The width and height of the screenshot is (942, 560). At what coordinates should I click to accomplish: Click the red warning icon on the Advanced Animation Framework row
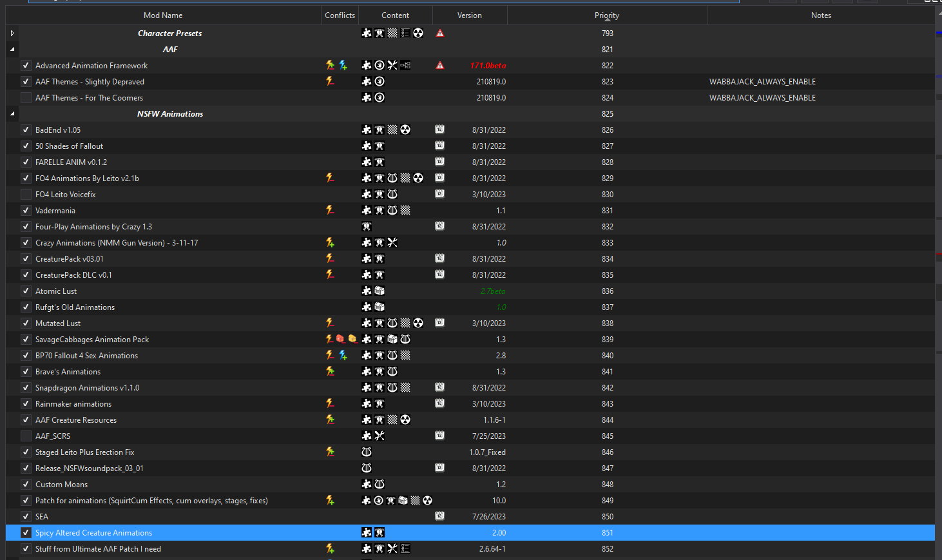point(440,65)
